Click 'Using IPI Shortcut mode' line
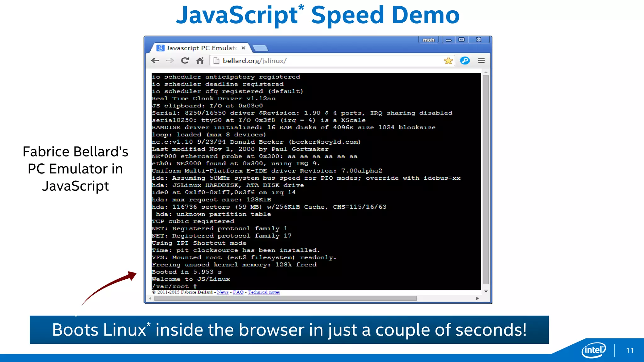The width and height of the screenshot is (644, 362). pos(199,243)
